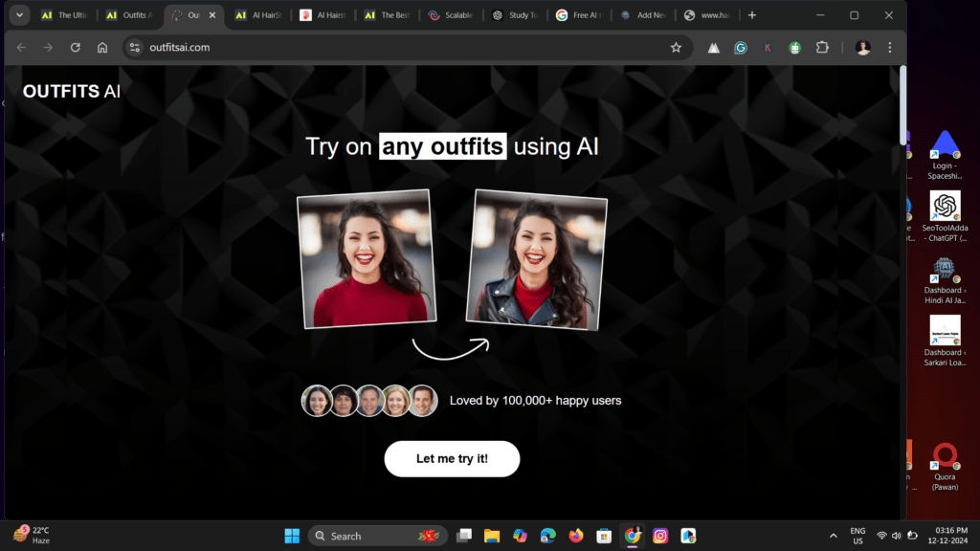Open Chrome three-dot menu
Image resolution: width=980 pixels, height=551 pixels.
(890, 48)
